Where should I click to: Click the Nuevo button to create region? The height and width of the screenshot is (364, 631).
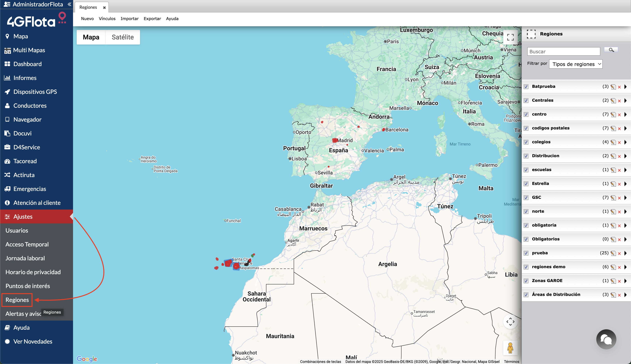tap(87, 18)
